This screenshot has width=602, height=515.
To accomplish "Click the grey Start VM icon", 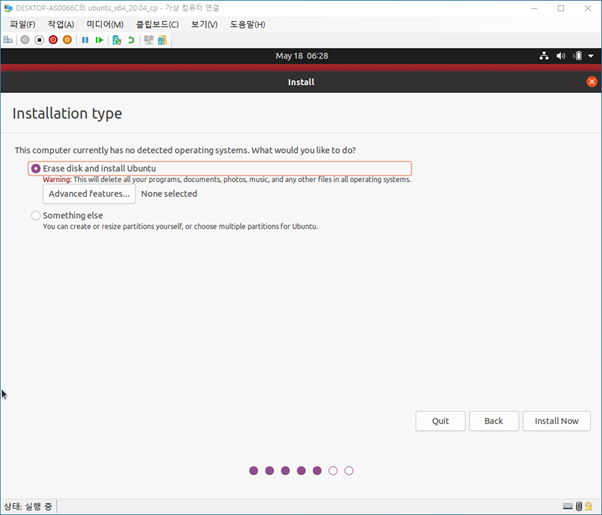I will click(25, 40).
